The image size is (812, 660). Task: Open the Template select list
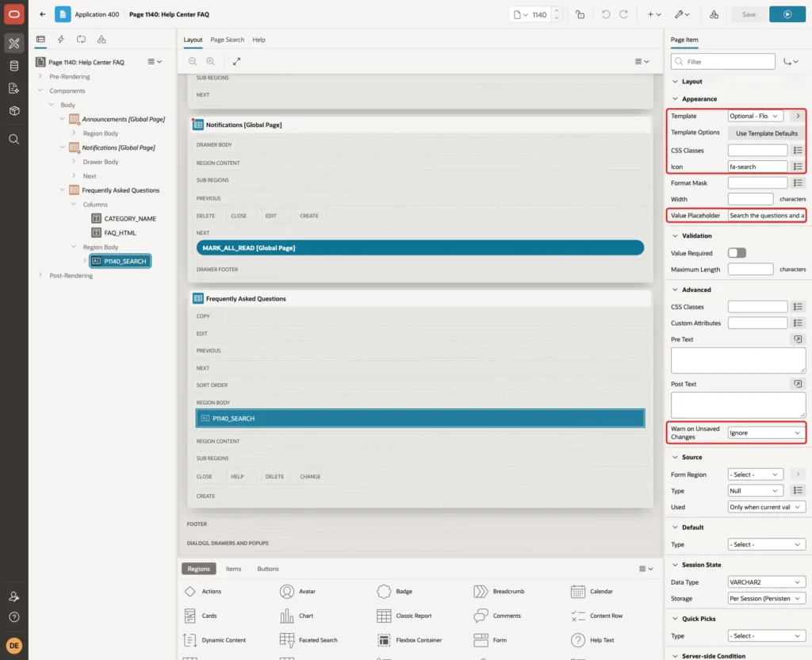[x=756, y=116]
